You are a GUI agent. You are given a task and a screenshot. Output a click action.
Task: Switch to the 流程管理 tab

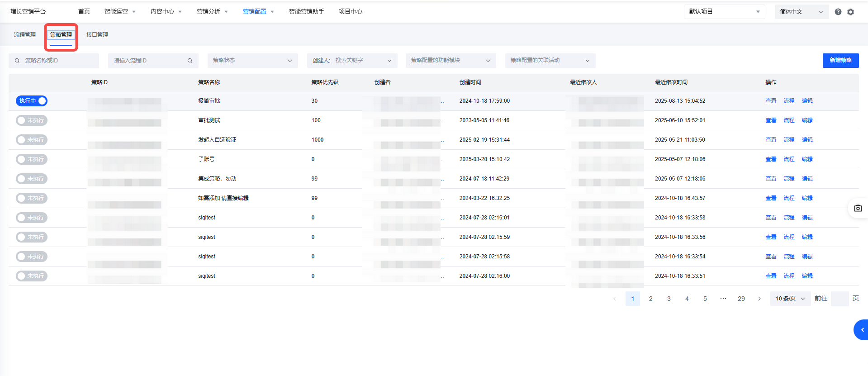coord(25,35)
